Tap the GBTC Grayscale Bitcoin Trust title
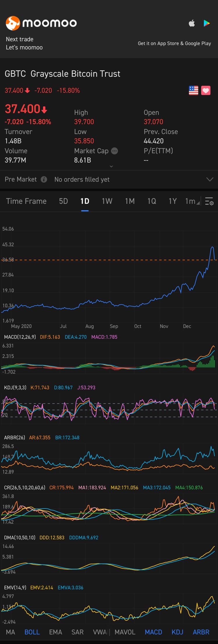218x644 pixels. [x=62, y=74]
